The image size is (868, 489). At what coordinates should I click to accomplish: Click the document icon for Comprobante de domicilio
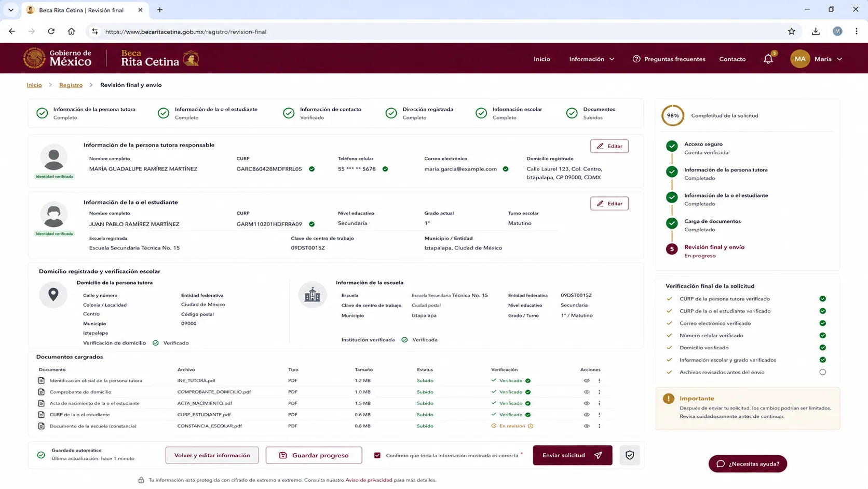pos(42,392)
